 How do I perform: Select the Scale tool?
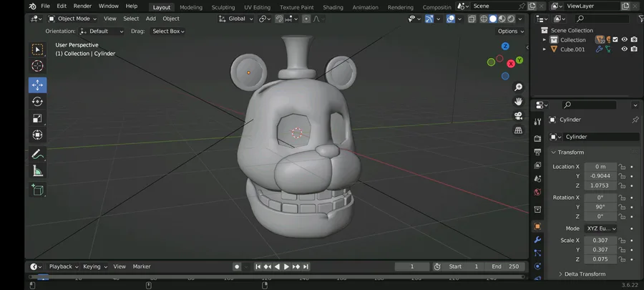click(37, 118)
